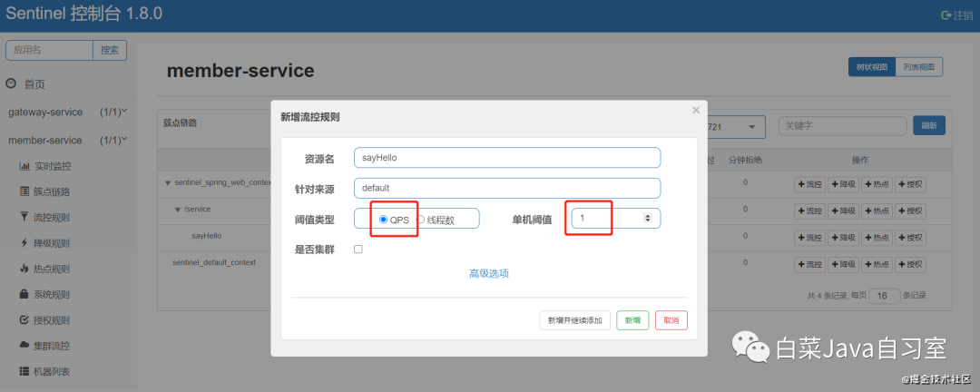This screenshot has height=392, width=980.
Task: Open the 高级选项 advanced options link
Action: click(489, 273)
